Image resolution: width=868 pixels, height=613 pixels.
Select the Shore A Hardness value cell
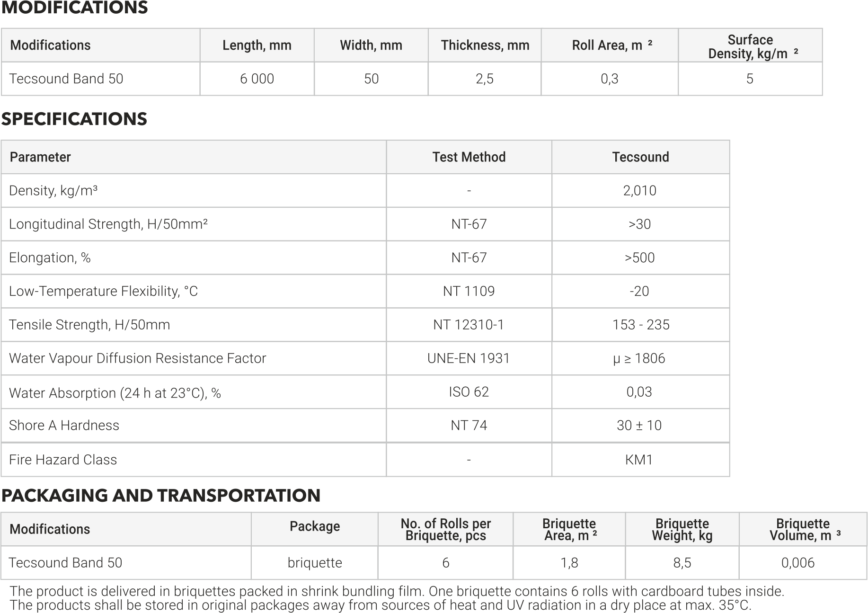coord(639,426)
